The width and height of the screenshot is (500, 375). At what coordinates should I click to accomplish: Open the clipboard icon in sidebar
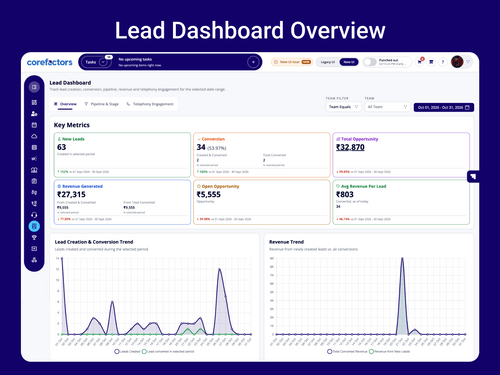[x=34, y=181]
